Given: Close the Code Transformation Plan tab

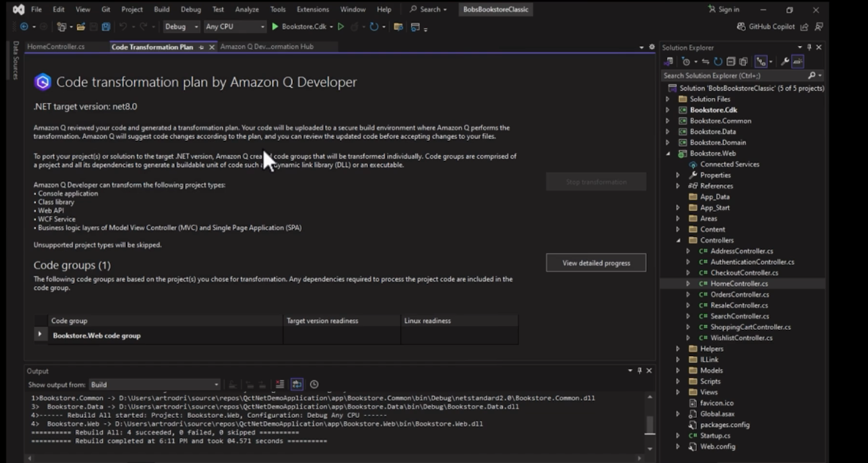Looking at the screenshot, I should (x=212, y=47).
